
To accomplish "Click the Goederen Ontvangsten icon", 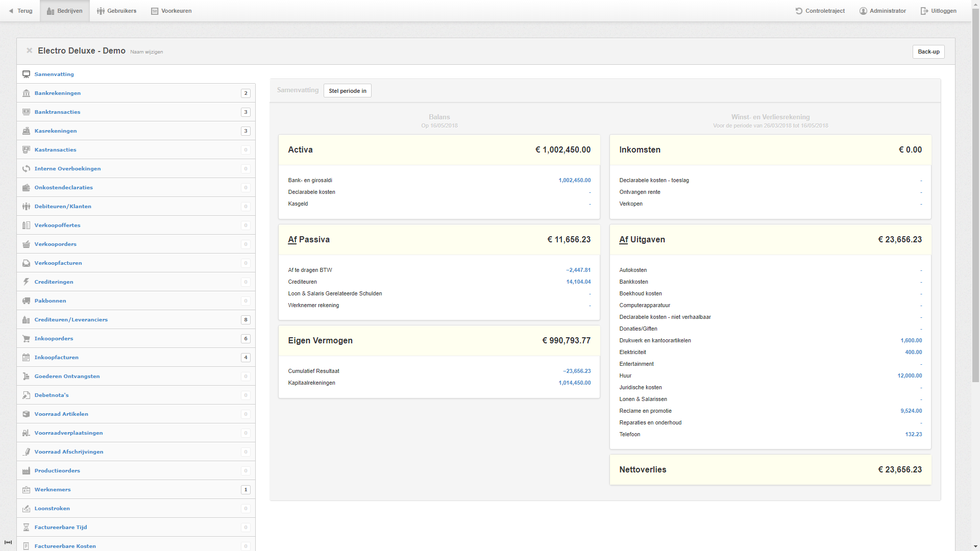I will click(x=26, y=377).
